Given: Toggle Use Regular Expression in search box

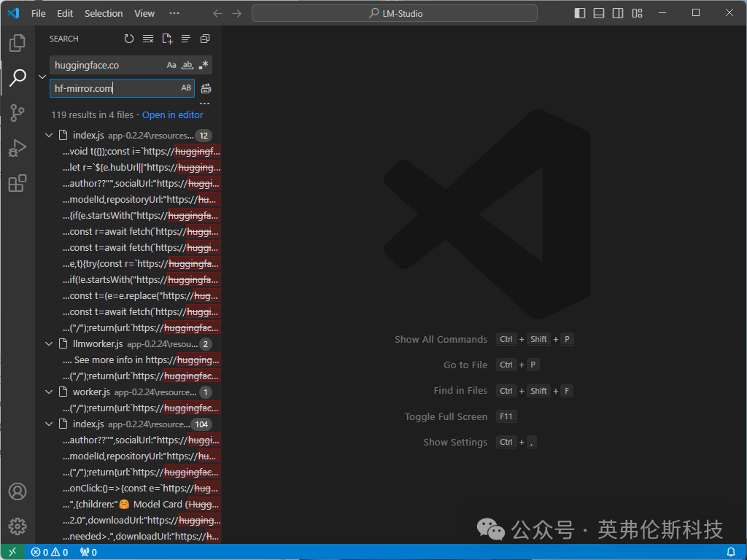Looking at the screenshot, I should click(x=204, y=65).
